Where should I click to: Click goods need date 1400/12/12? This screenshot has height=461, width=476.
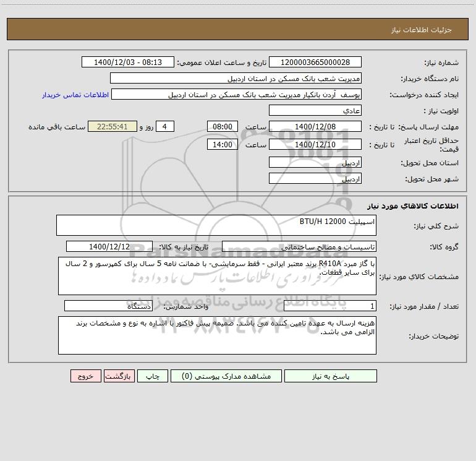(109, 246)
